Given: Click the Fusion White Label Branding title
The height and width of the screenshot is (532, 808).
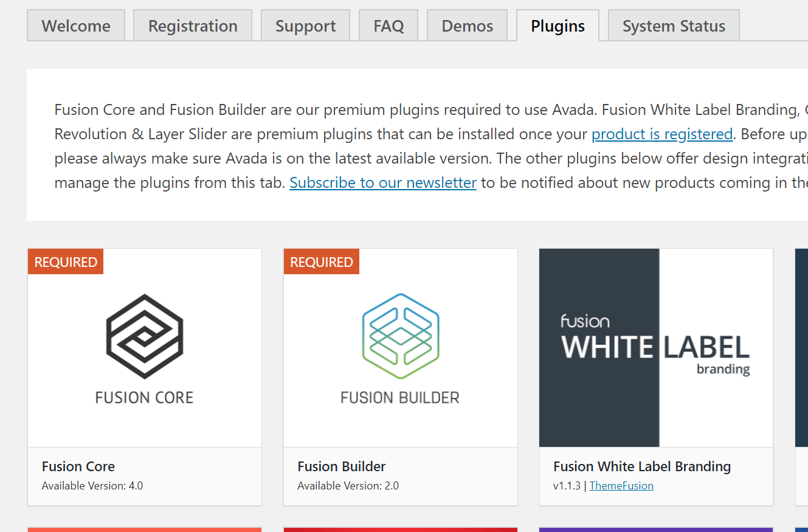Looking at the screenshot, I should point(642,466).
